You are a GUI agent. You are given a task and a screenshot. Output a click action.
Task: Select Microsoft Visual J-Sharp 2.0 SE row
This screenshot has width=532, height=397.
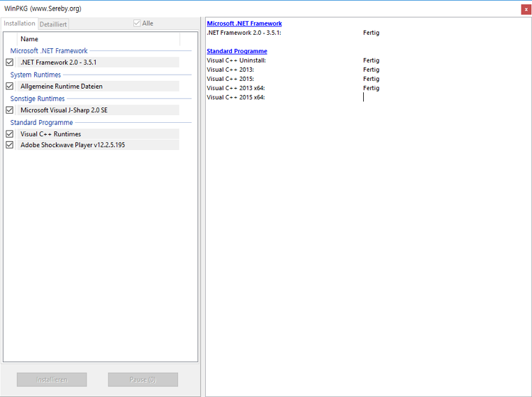(98, 110)
